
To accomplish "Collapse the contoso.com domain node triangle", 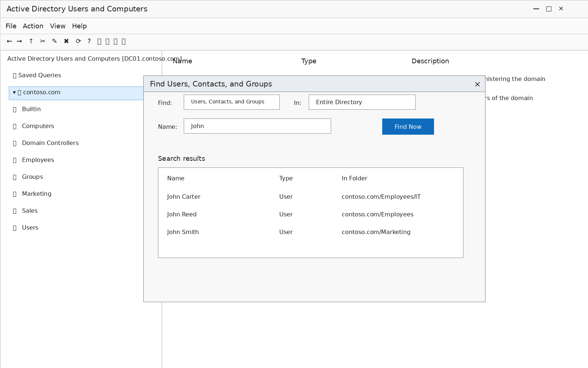I will pyautogui.click(x=14, y=92).
